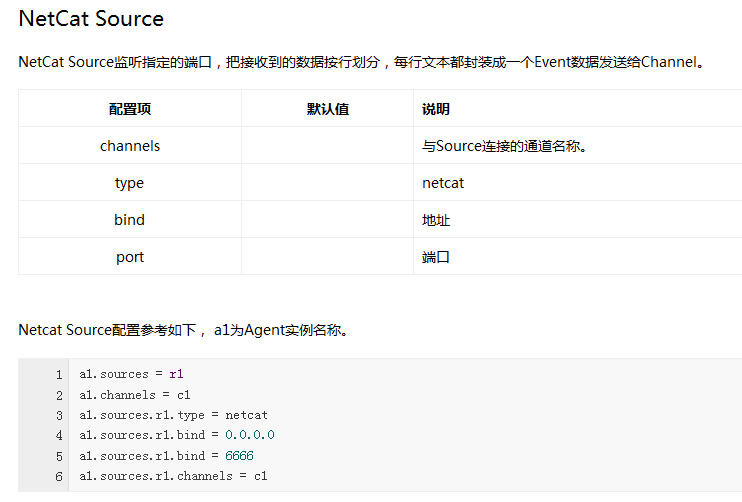Click the NetCat Source page heading
This screenshot has width=742, height=502.
tap(91, 19)
